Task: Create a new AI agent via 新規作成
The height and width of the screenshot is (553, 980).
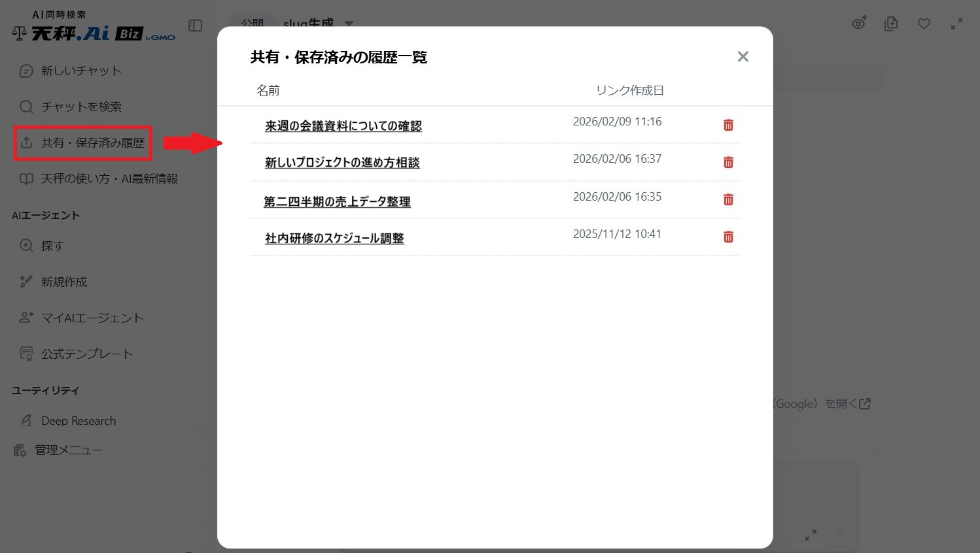Action: click(63, 282)
